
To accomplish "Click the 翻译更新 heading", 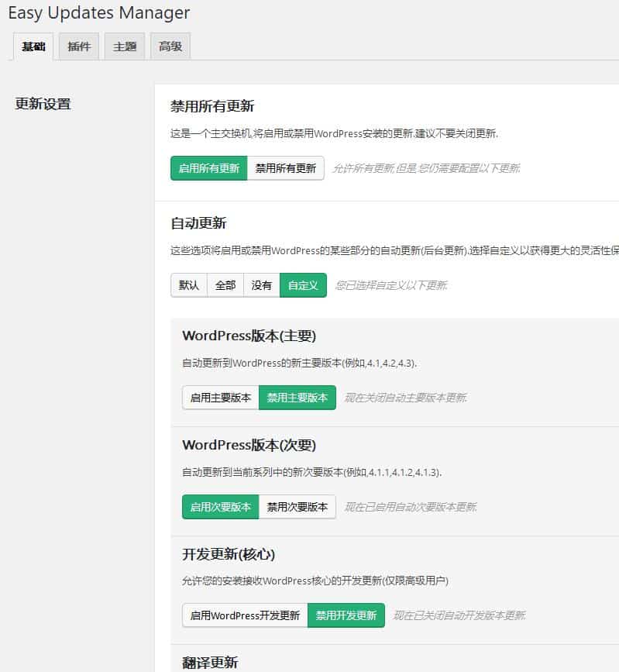I will coord(210,663).
